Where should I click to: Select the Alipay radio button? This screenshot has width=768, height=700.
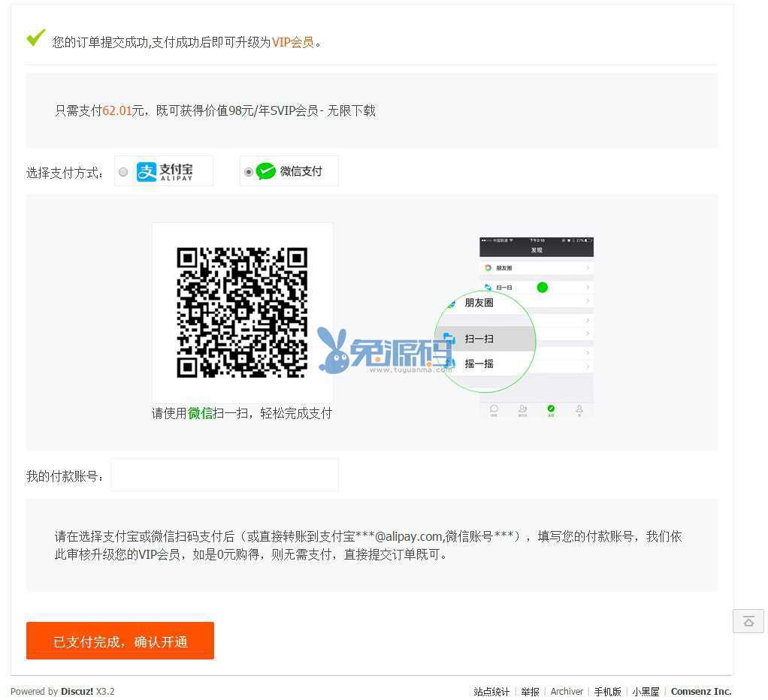click(x=123, y=172)
